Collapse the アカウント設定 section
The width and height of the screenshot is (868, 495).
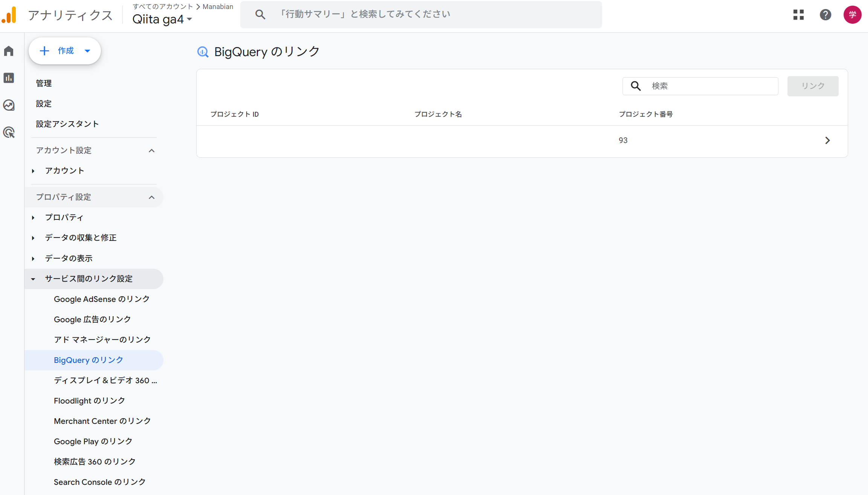tap(152, 150)
